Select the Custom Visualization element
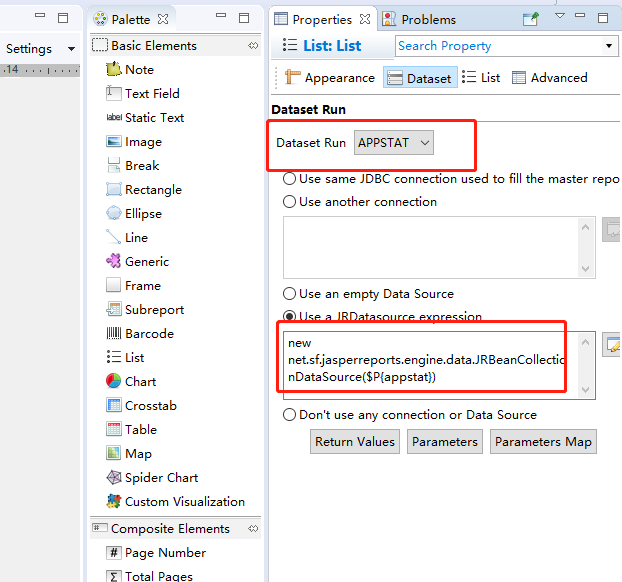This screenshot has height=582, width=622. (x=175, y=501)
